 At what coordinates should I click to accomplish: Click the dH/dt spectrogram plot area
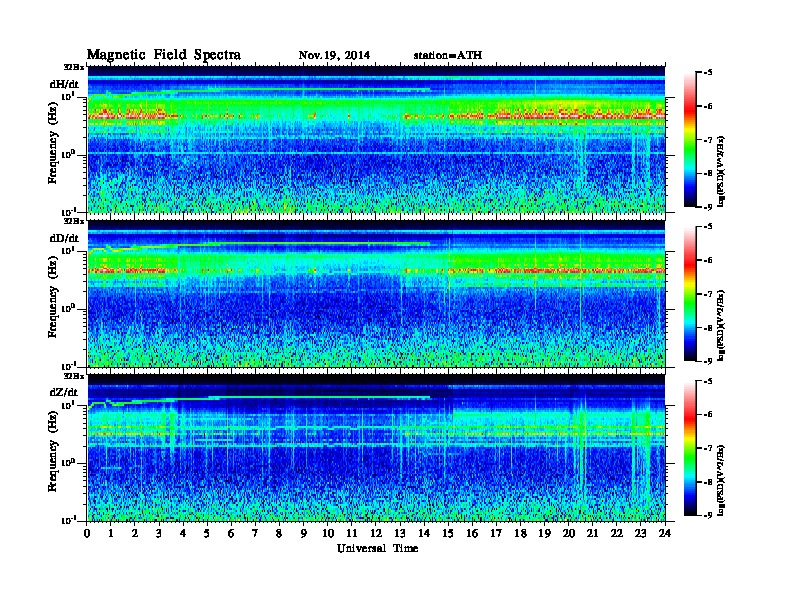click(x=376, y=139)
